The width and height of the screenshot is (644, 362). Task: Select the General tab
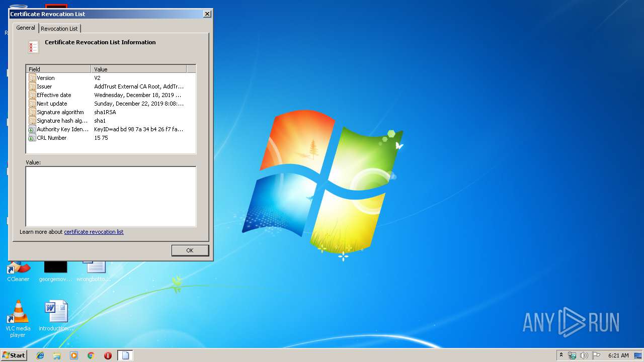26,28
